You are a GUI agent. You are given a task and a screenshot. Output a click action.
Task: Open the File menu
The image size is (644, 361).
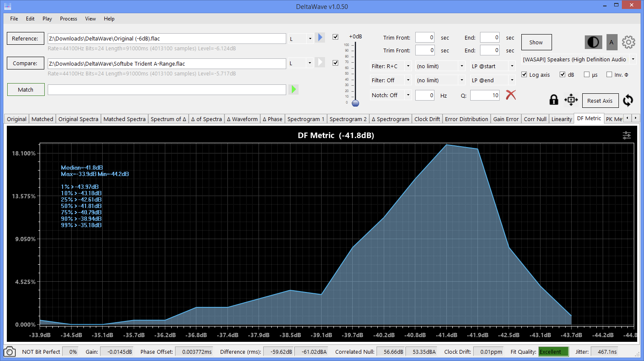pyautogui.click(x=14, y=19)
